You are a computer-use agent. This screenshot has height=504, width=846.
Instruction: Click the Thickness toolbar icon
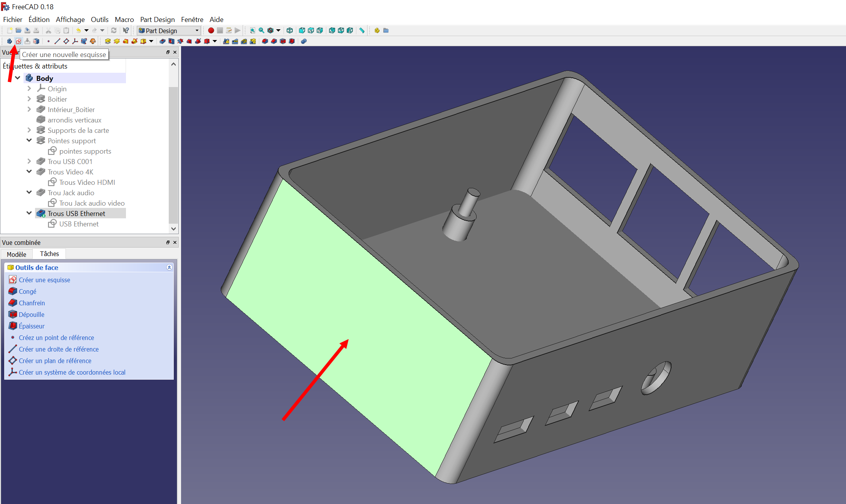click(x=292, y=41)
